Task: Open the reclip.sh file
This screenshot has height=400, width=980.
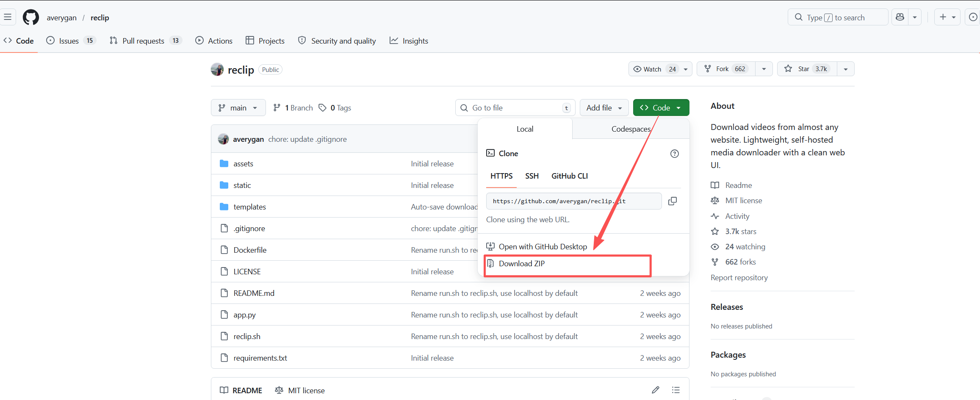Action: 247,337
